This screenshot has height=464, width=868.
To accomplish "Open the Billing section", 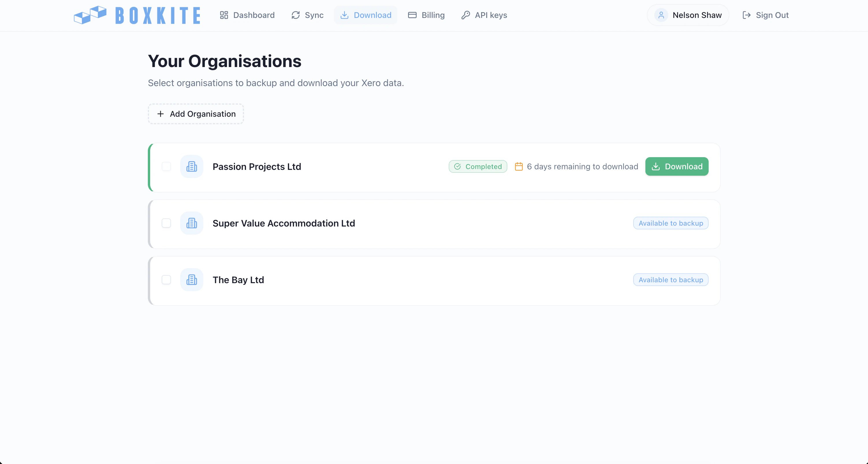I will pyautogui.click(x=426, y=15).
